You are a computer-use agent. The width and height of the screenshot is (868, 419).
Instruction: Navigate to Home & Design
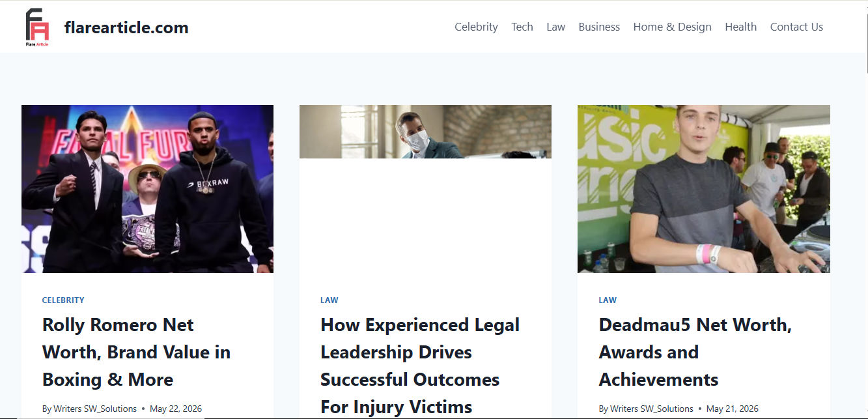point(672,27)
